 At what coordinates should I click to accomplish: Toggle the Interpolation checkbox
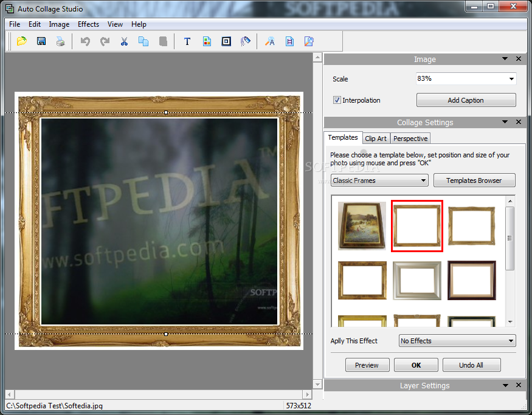[337, 100]
